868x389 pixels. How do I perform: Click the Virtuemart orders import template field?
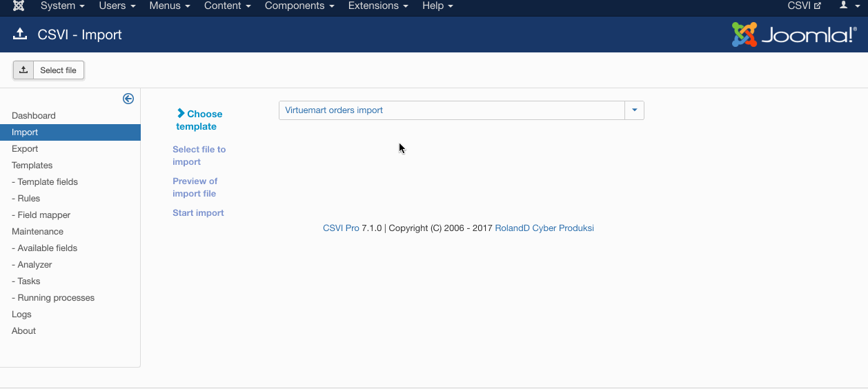(x=452, y=110)
